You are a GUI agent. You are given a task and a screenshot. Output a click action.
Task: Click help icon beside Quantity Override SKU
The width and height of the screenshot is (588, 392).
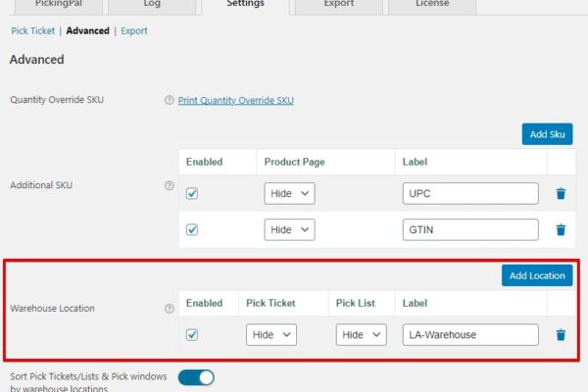pyautogui.click(x=170, y=100)
